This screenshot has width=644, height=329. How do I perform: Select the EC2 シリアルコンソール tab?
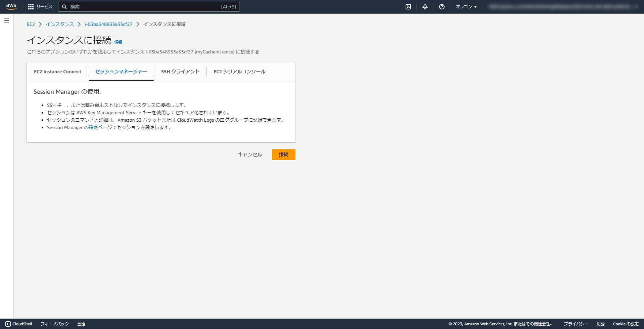point(239,72)
